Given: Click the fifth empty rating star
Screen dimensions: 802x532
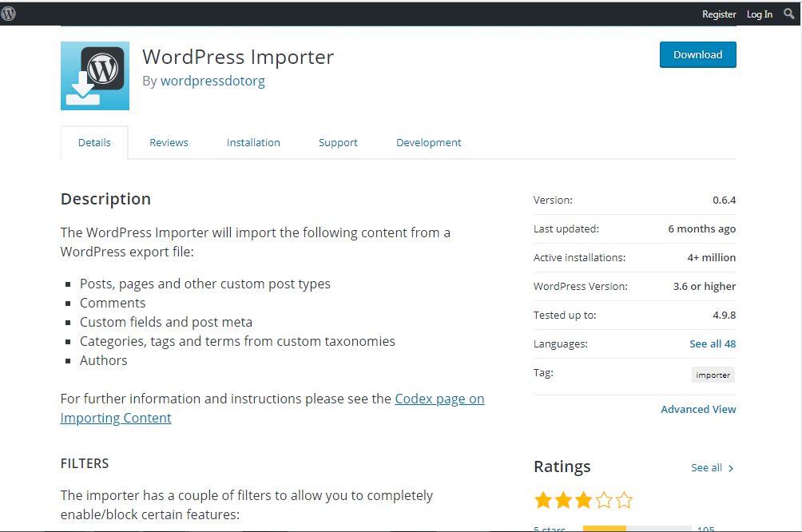Looking at the screenshot, I should [624, 500].
